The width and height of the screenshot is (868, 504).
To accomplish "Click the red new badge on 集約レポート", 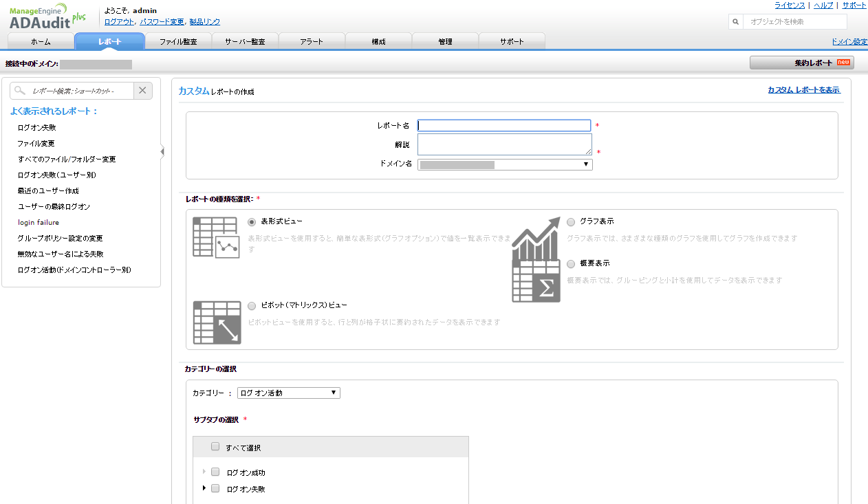I will tap(843, 62).
